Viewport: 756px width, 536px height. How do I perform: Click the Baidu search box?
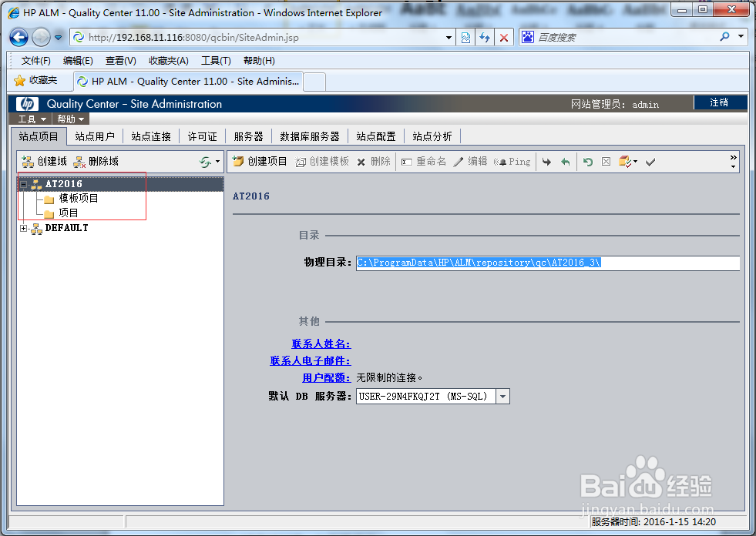point(625,37)
